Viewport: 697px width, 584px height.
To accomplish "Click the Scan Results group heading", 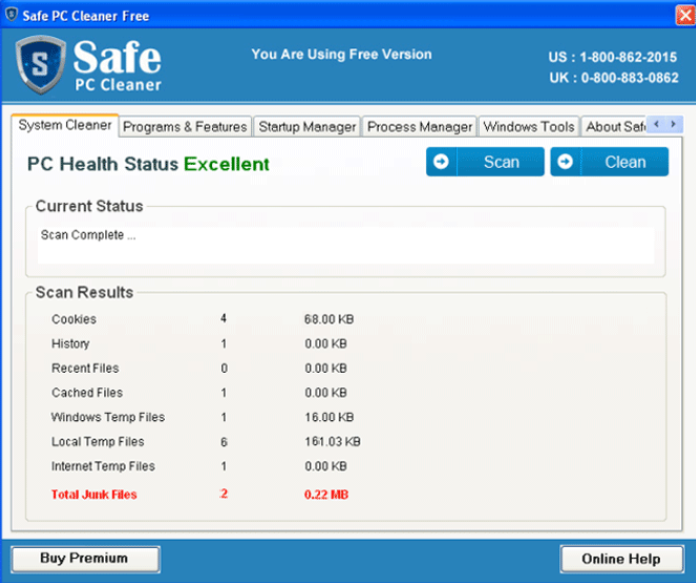I will (x=84, y=292).
